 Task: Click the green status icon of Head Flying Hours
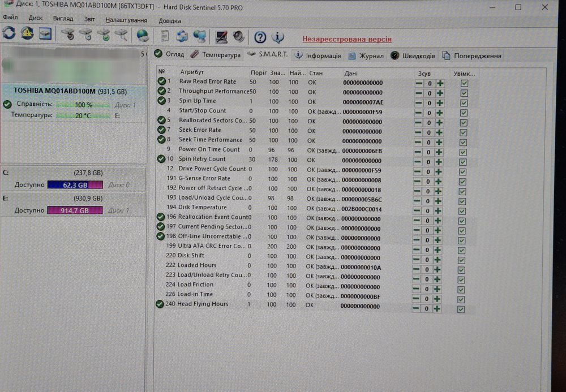[160, 304]
